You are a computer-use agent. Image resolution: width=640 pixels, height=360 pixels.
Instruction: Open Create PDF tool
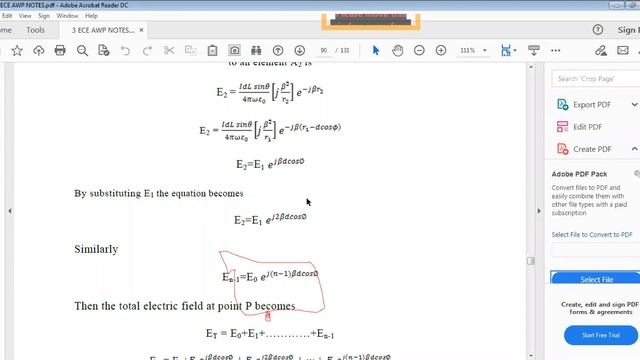coord(584,149)
